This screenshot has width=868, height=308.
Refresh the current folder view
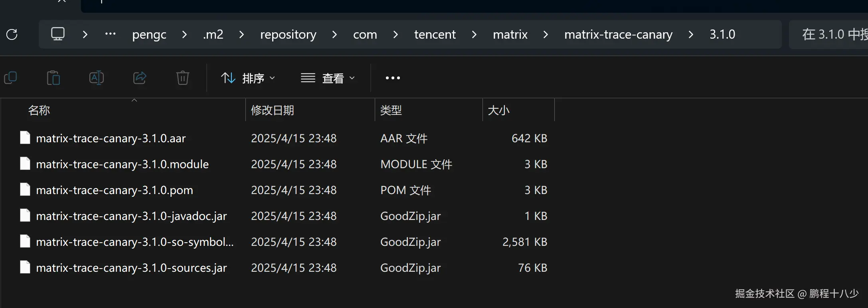tap(12, 35)
